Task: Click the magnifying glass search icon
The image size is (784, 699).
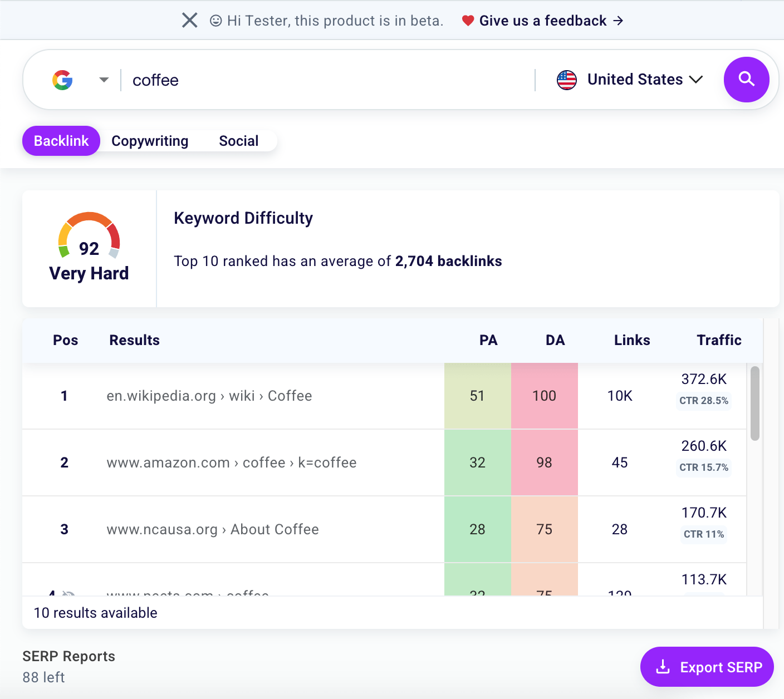Action: pos(746,80)
